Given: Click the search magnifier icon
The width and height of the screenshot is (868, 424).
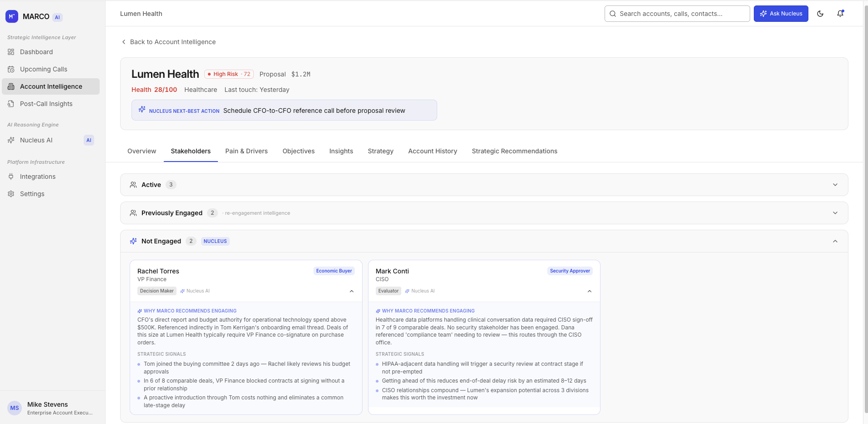Looking at the screenshot, I should point(613,14).
